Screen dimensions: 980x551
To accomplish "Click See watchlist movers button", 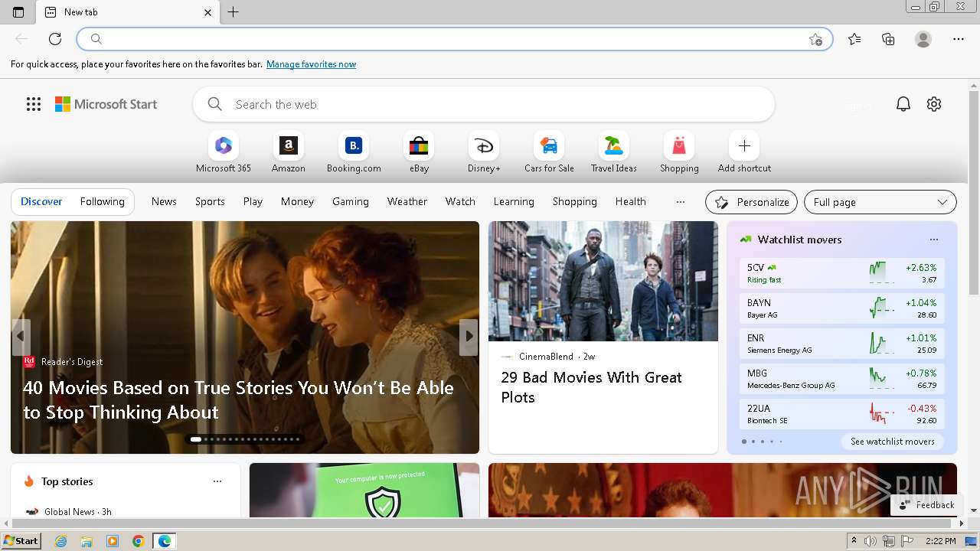I will pyautogui.click(x=893, y=442).
